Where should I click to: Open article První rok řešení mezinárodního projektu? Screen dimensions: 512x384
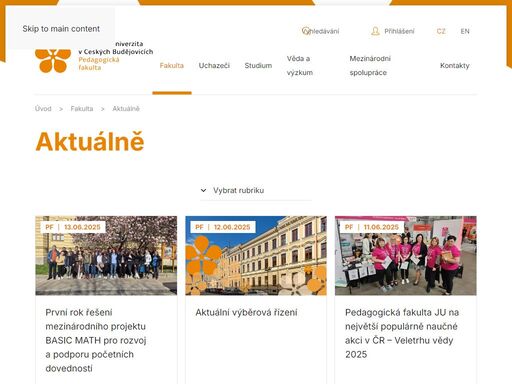click(96, 340)
